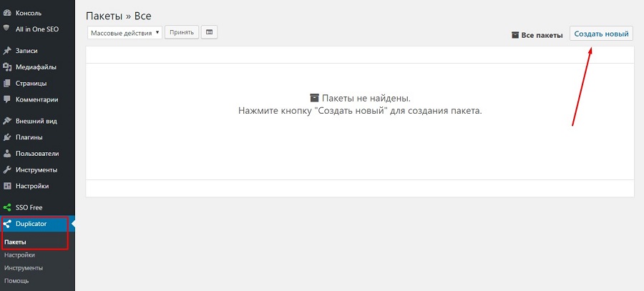Click the Внешний вид brush icon
Viewport: 644px width, 291px height.
pos(6,121)
